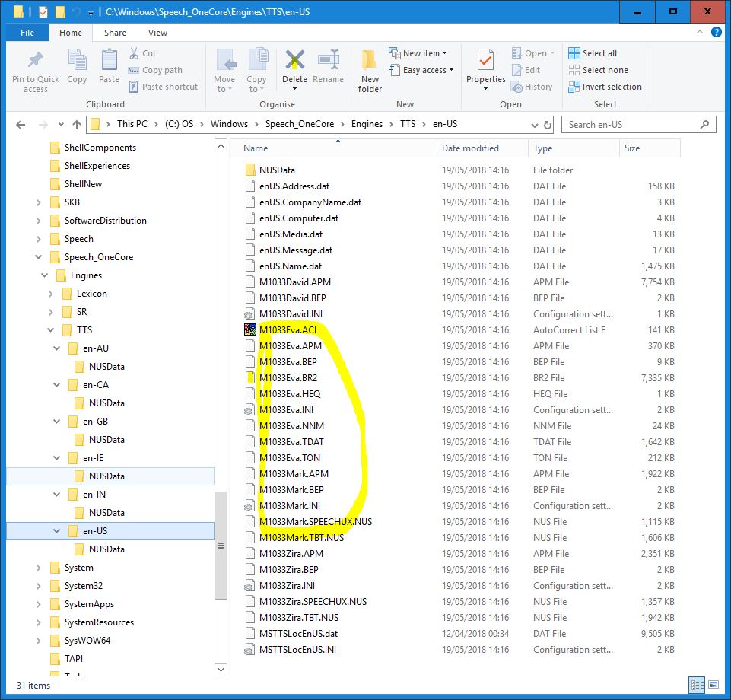This screenshot has width=731, height=700.
Task: Collapse the en-AU tree node
Action: [56, 348]
